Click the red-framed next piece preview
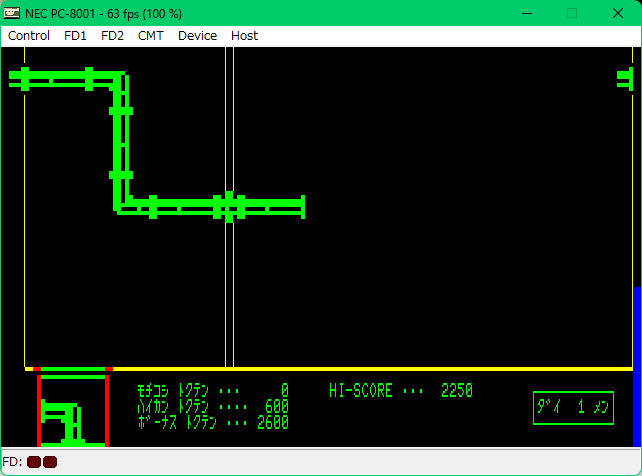This screenshot has height=476, width=642. point(73,410)
